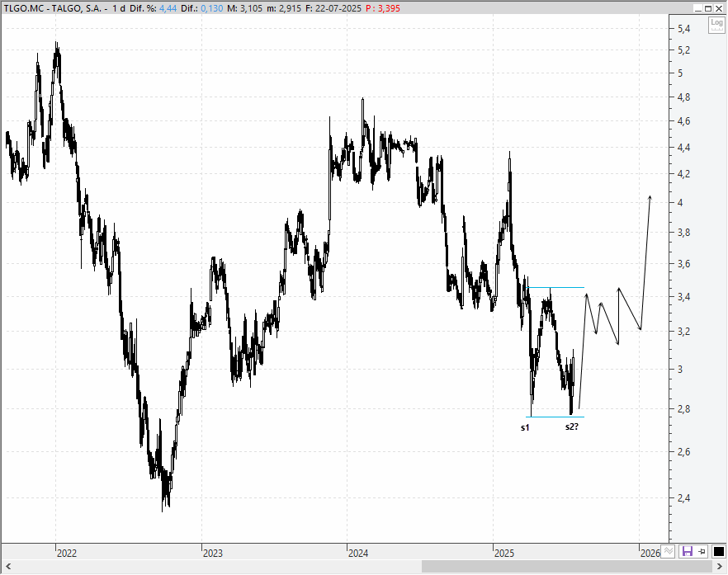Click the 3,4 price axis label
728x575 pixels.
point(684,296)
